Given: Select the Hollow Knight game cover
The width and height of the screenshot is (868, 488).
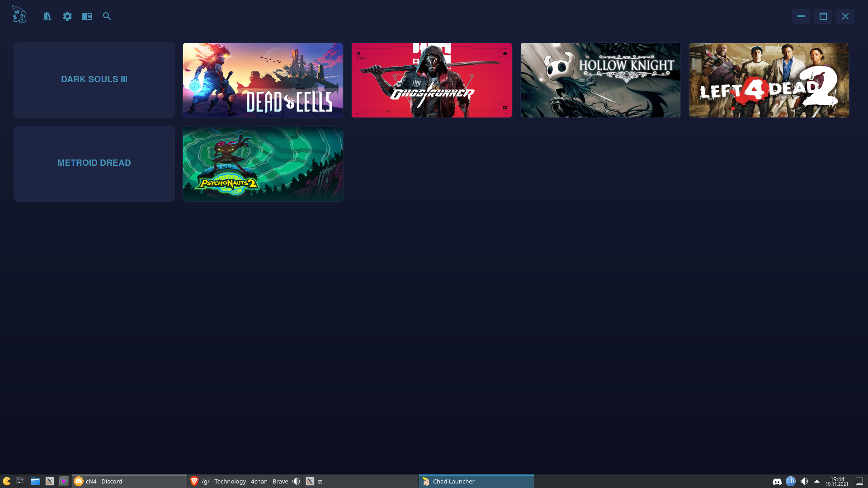Looking at the screenshot, I should [x=600, y=80].
